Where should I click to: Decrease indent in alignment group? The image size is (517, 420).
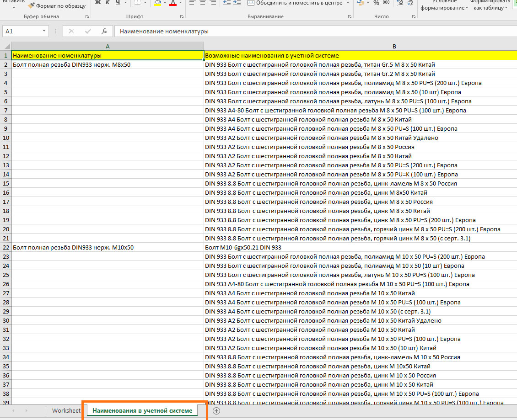click(x=227, y=3)
